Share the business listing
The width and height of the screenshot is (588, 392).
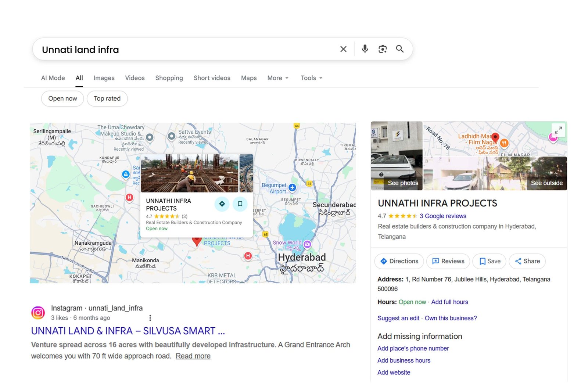click(527, 261)
